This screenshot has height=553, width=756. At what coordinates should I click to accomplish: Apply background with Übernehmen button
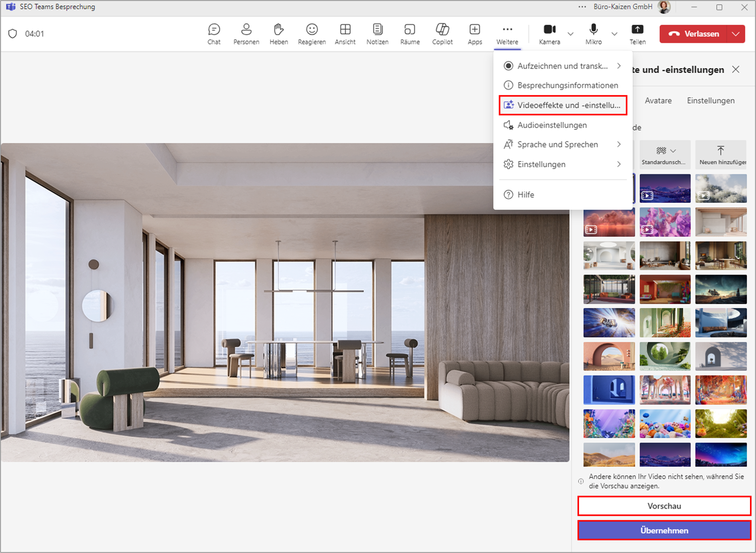[x=664, y=530]
